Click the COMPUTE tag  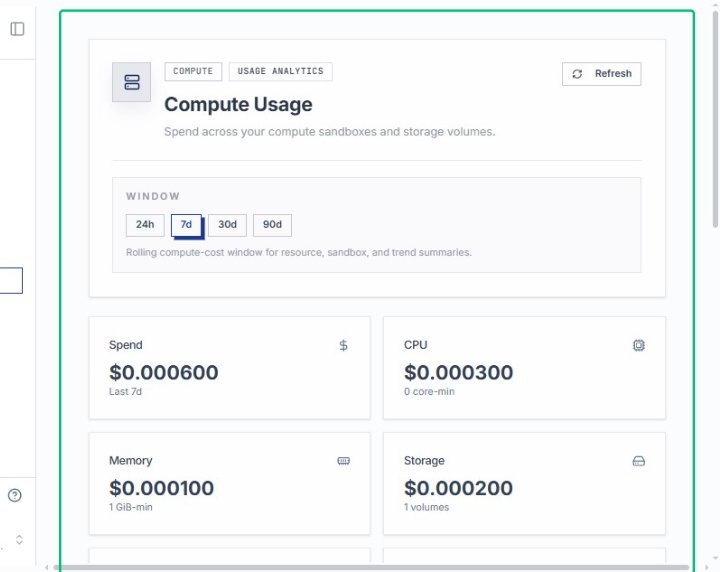click(193, 72)
